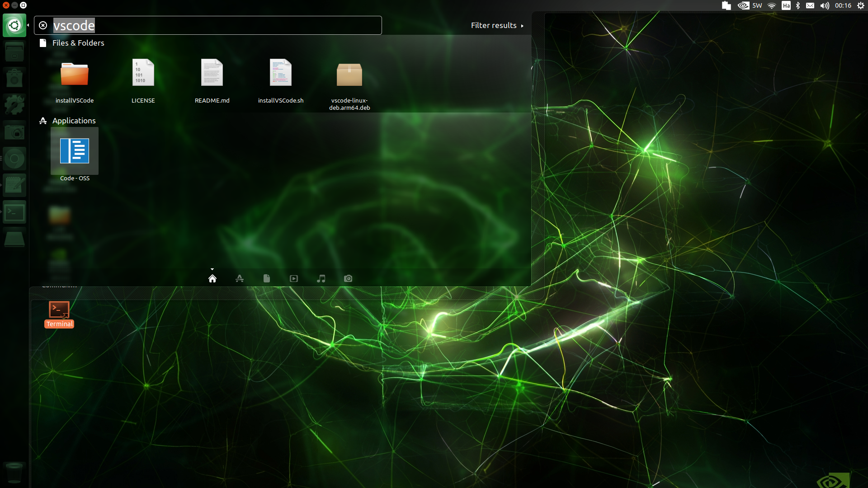Expand the Filter results panel
Viewport: 868px width, 488px height.
[x=497, y=25]
